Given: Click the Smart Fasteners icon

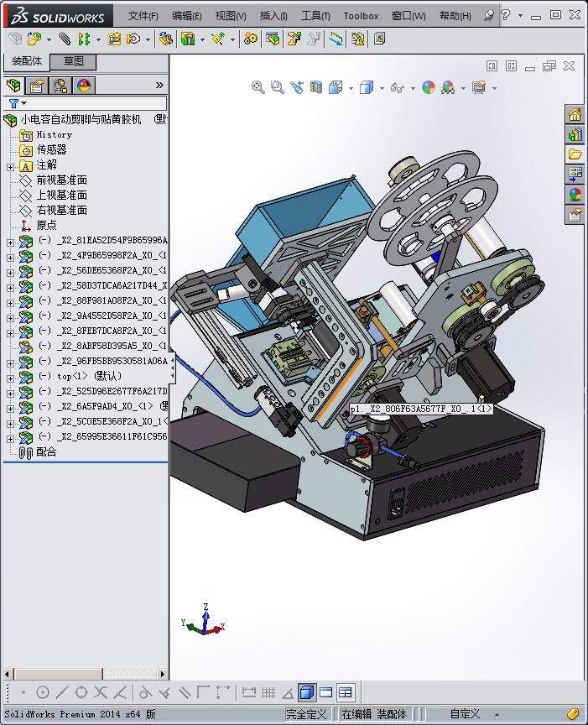Looking at the screenshot, I should (x=114, y=39).
